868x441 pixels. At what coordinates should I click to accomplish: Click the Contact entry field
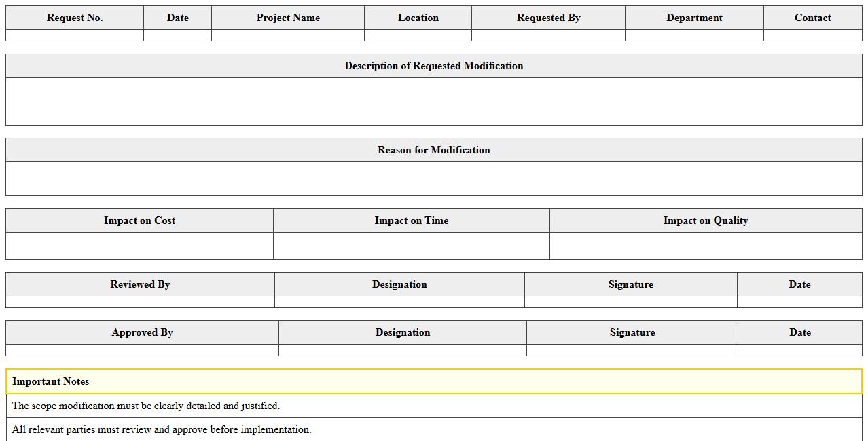(x=812, y=33)
